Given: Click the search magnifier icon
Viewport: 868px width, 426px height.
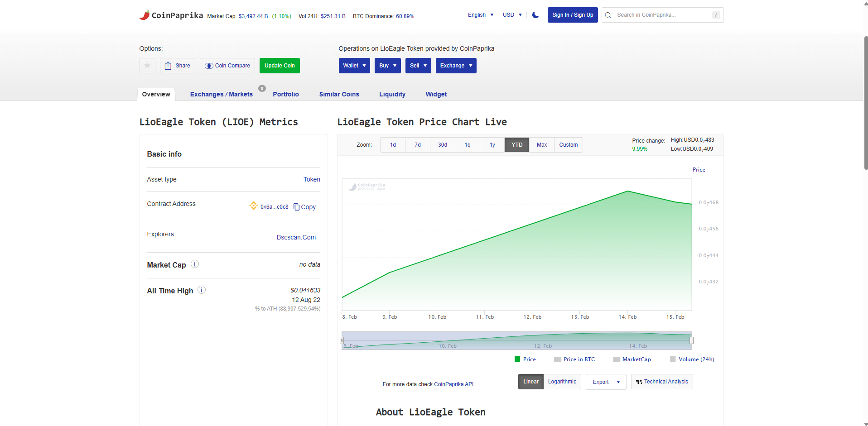Looking at the screenshot, I should point(608,15).
